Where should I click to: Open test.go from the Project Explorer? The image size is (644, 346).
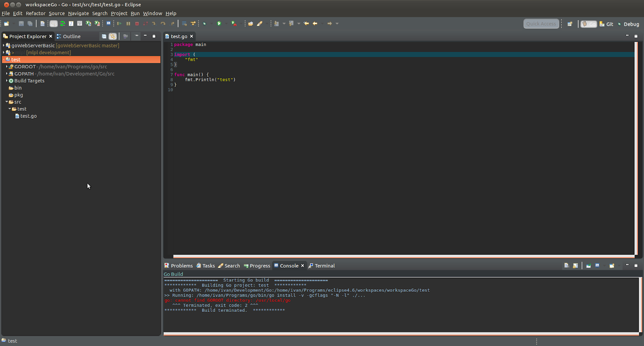(x=29, y=116)
